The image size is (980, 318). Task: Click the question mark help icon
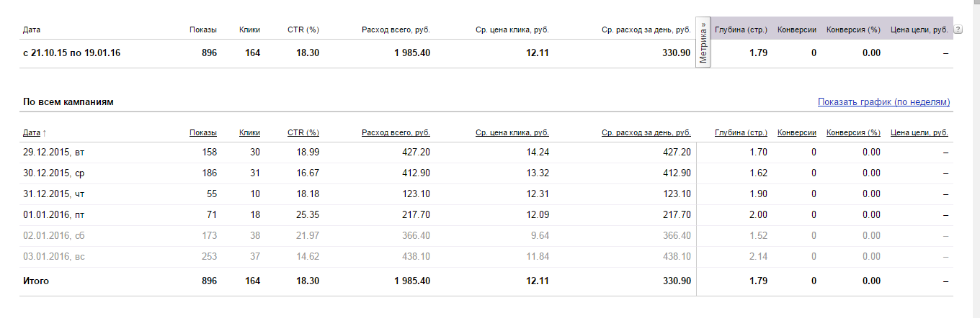point(958,29)
